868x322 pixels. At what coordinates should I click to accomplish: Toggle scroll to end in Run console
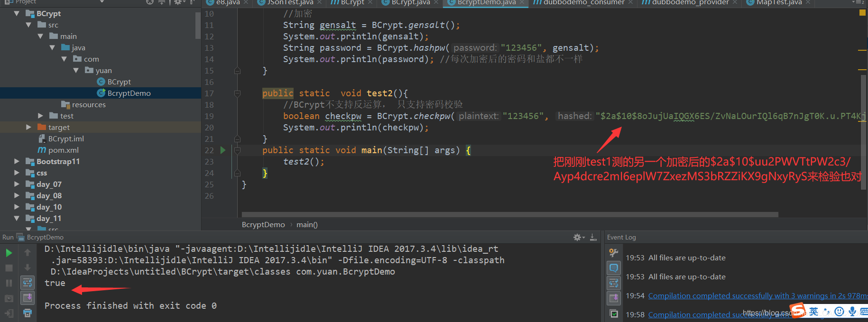(x=28, y=298)
